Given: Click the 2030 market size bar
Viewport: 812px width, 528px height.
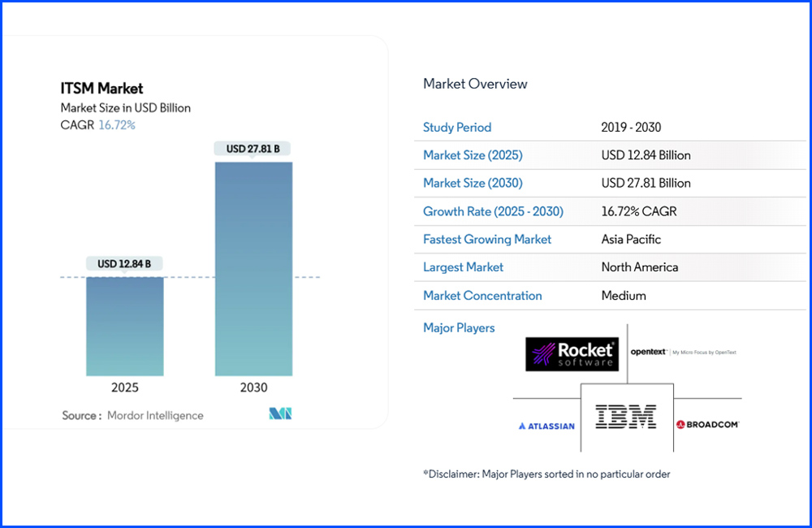Looking at the screenshot, I should pos(253,268).
